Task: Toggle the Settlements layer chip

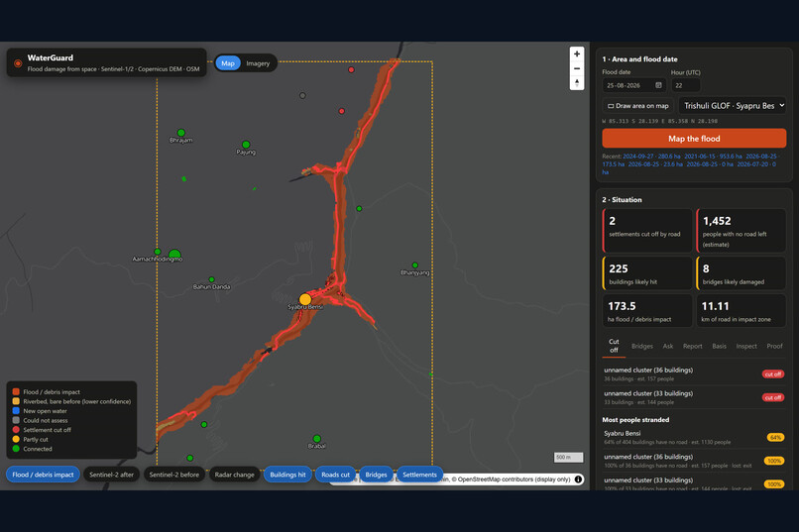Action: coord(420,475)
